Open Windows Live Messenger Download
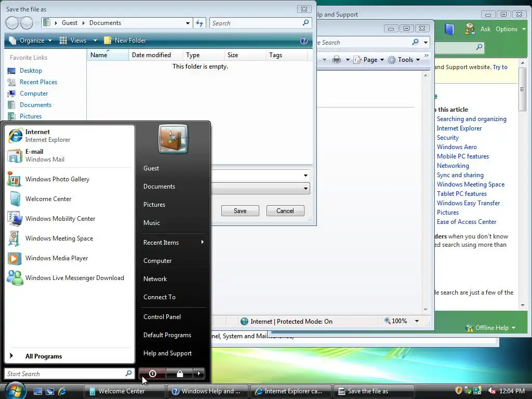 tap(70, 278)
